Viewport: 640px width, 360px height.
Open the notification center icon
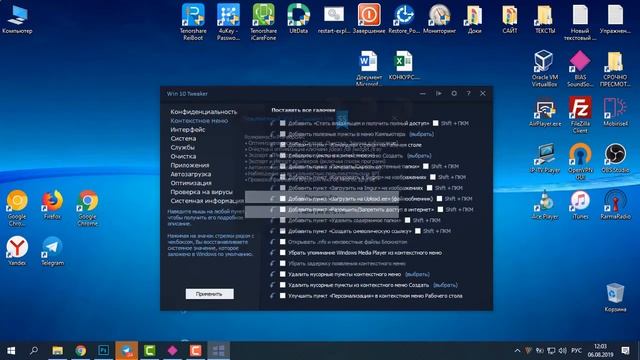(625, 351)
